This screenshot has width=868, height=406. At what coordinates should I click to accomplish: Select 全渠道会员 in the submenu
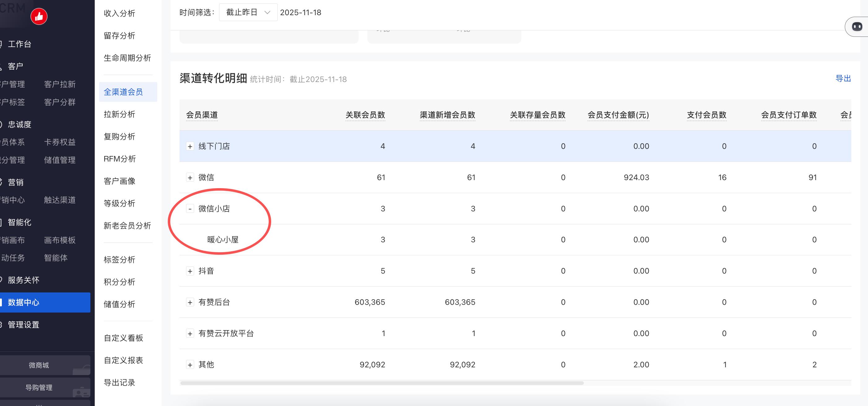tap(123, 92)
